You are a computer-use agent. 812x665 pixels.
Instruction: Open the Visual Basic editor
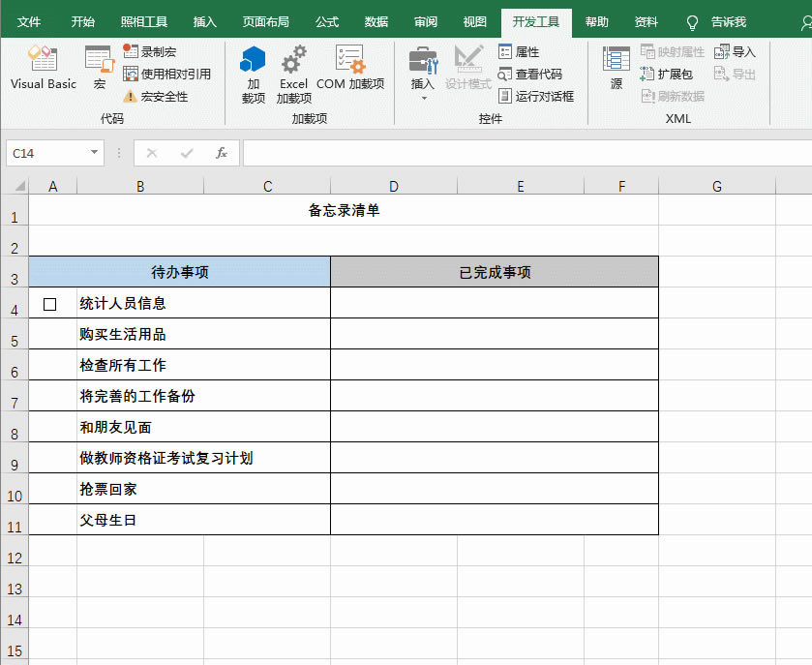coord(43,73)
